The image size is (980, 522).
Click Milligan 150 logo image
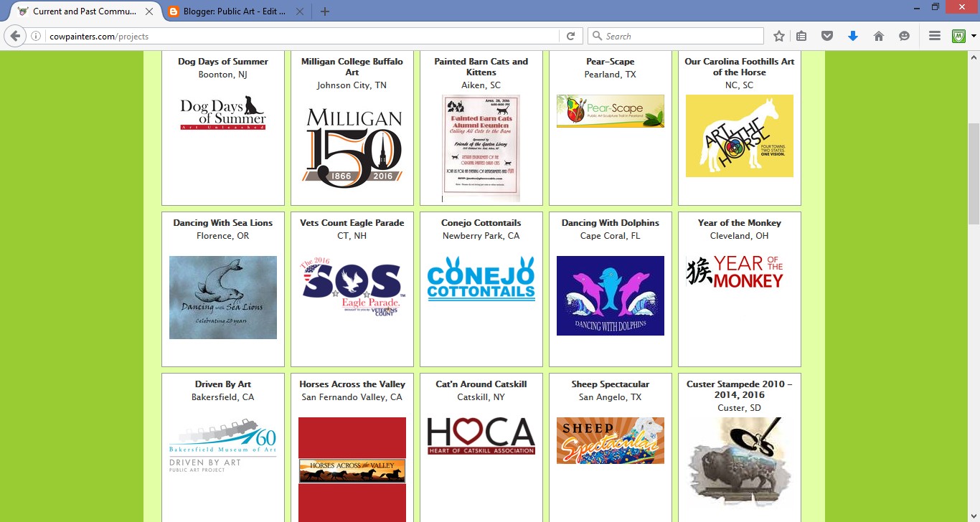(x=352, y=148)
